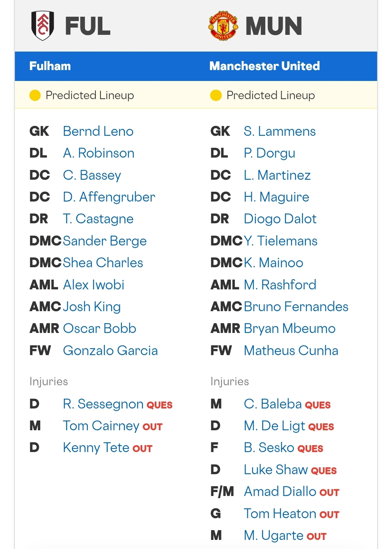View Josh King's player page
The height and width of the screenshot is (549, 392).
(x=91, y=307)
